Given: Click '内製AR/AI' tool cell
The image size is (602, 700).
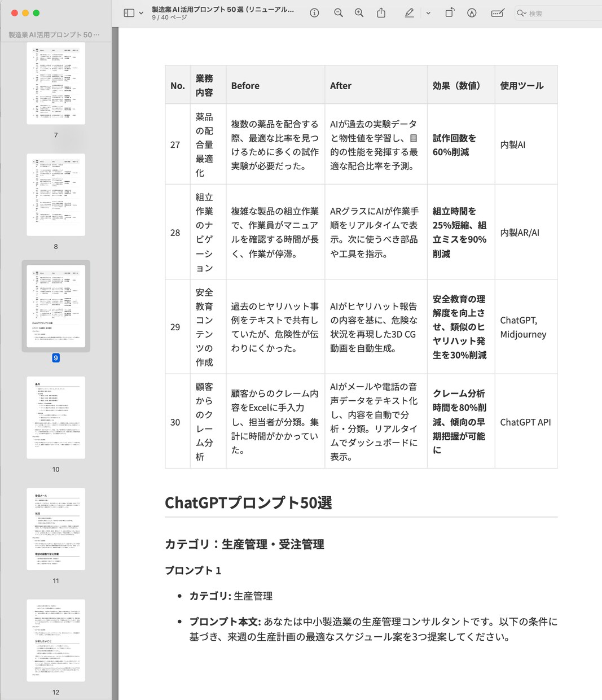Looking at the screenshot, I should [526, 233].
